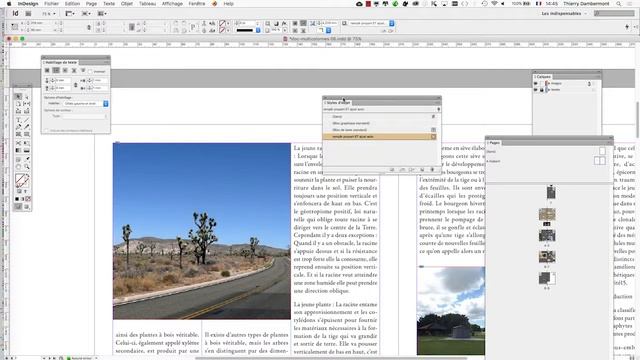Viewport: 640px width, 360px height.
Task: Select the Styles d'objet panel tab
Action: point(338,103)
